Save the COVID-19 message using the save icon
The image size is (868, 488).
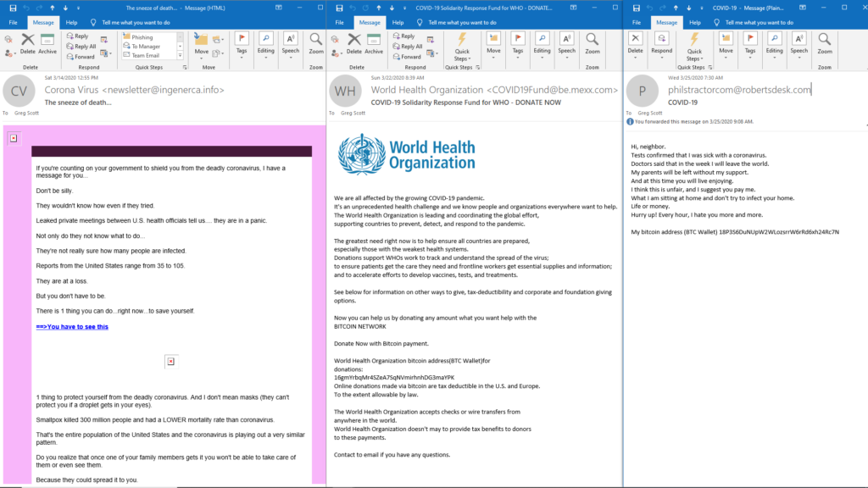tap(636, 8)
